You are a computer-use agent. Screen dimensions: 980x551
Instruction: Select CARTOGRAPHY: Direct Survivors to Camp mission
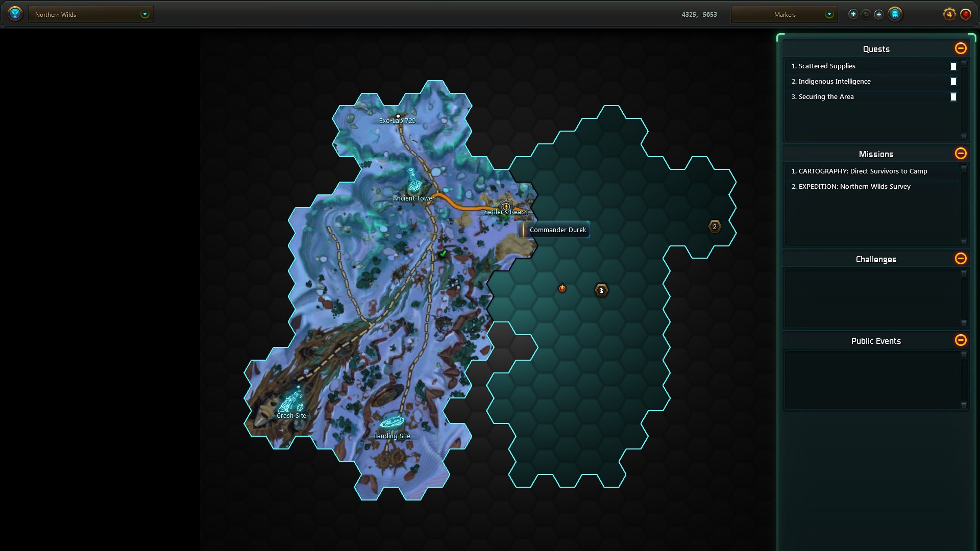click(x=872, y=171)
